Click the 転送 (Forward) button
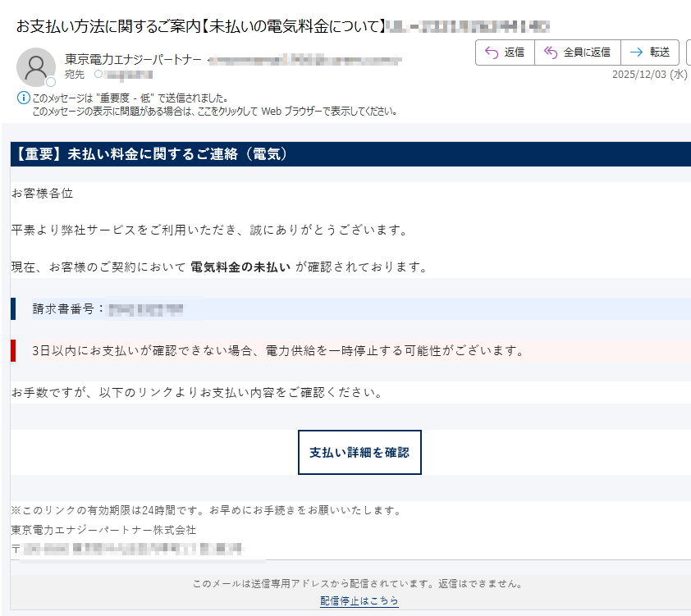This screenshot has height=616, width=691. 650,52
